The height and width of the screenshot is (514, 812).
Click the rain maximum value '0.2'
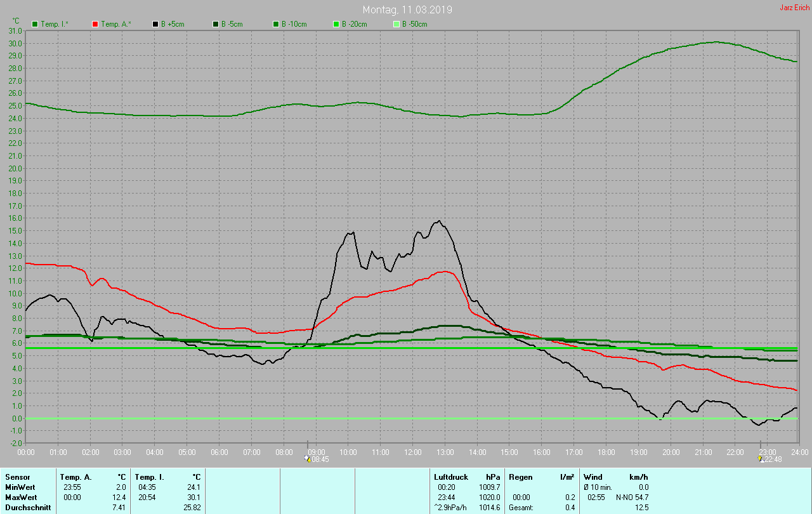pyautogui.click(x=570, y=497)
